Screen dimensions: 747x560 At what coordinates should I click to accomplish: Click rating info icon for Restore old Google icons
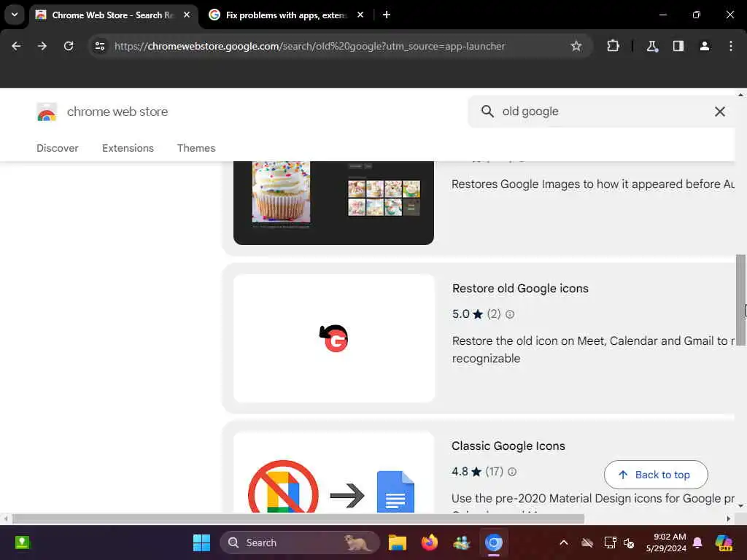click(x=510, y=314)
